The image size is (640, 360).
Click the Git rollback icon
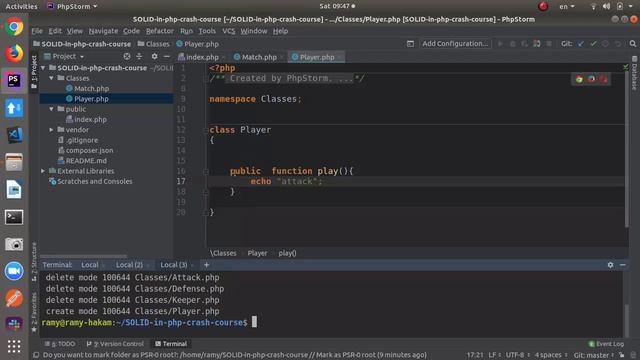point(618,44)
